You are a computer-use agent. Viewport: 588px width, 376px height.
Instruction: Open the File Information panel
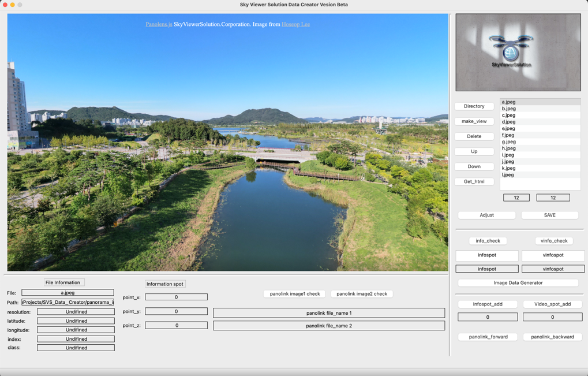coord(63,282)
